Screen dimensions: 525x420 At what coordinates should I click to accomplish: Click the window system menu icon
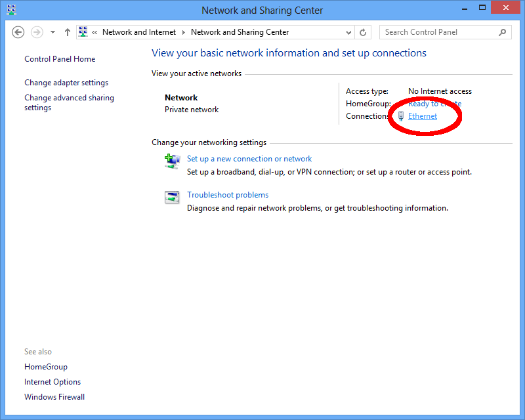[11, 10]
